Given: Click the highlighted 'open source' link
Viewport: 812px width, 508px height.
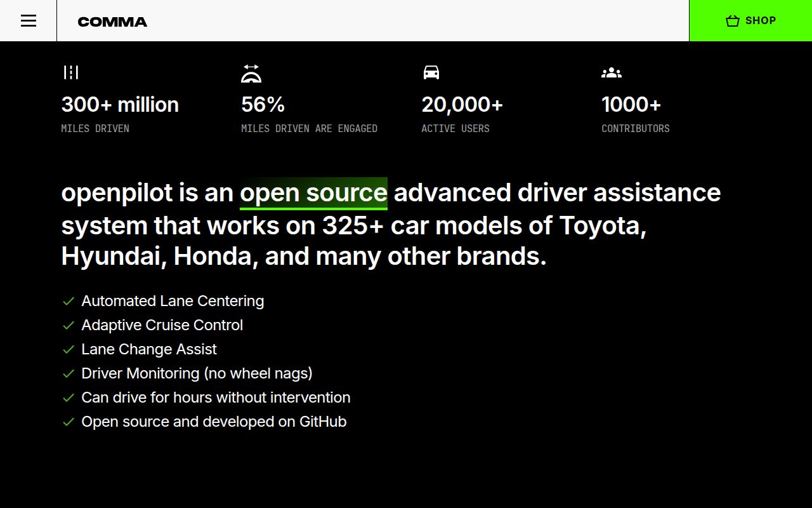Looking at the screenshot, I should [313, 192].
